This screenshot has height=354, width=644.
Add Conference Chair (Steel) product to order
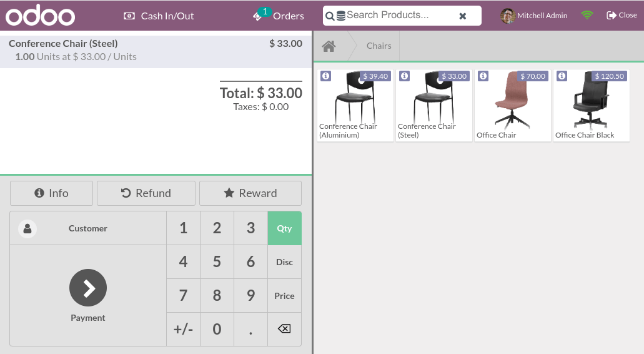(433, 106)
